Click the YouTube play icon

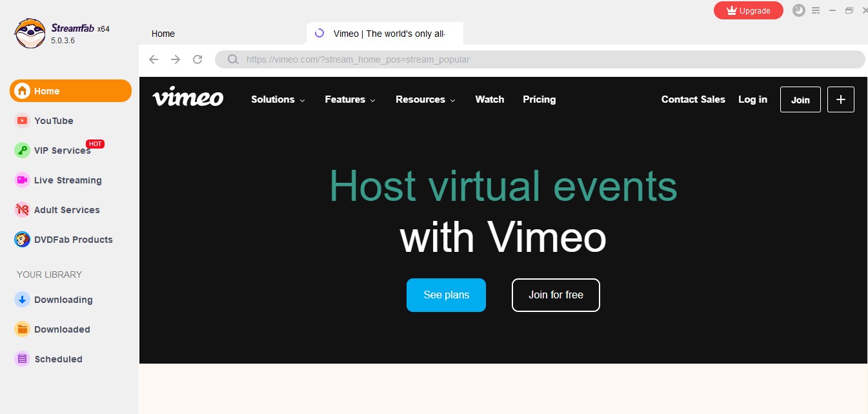pyautogui.click(x=23, y=121)
